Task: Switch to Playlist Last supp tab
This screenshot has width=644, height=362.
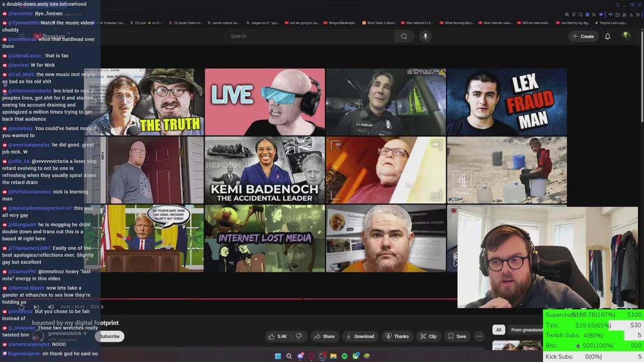Action: 611,23
